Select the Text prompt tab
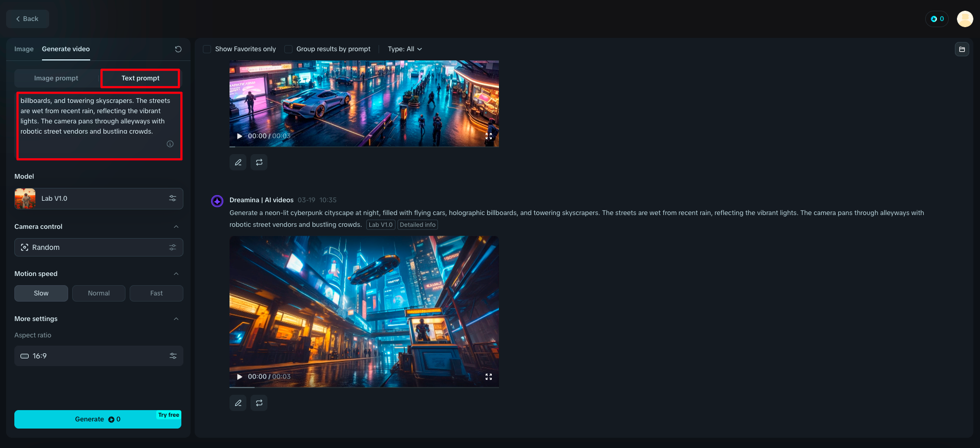 pos(140,78)
